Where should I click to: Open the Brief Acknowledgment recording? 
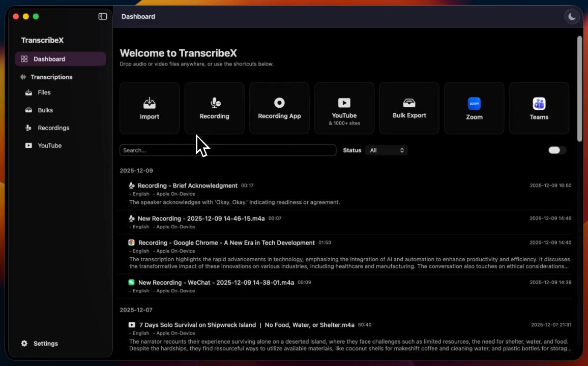[x=187, y=186]
